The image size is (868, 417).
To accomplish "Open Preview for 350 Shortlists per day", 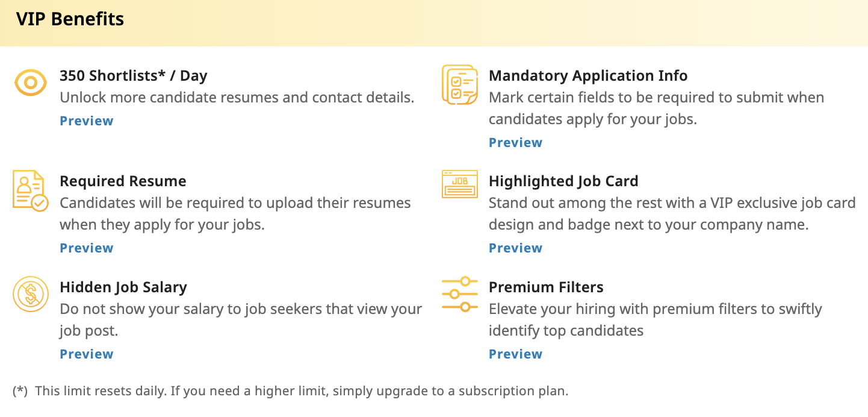I will coord(87,121).
